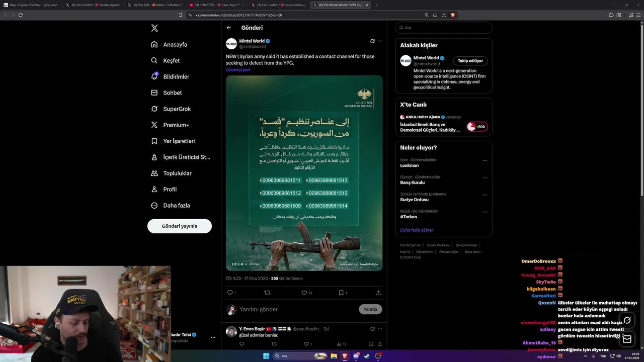Bookmark the main post

click(341, 293)
